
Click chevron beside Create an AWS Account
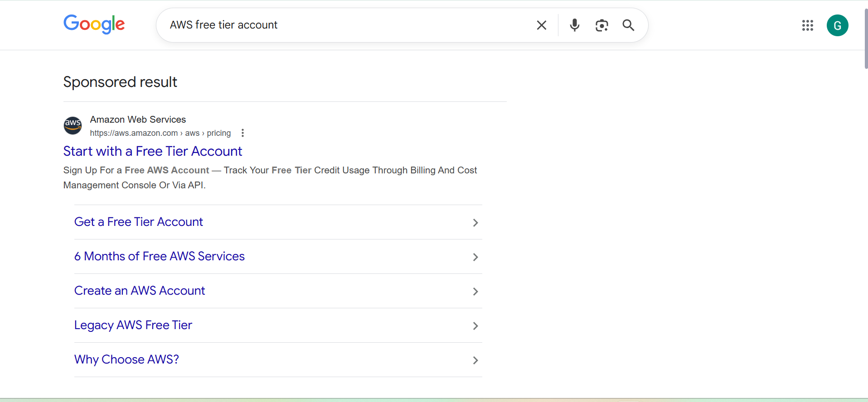tap(475, 292)
